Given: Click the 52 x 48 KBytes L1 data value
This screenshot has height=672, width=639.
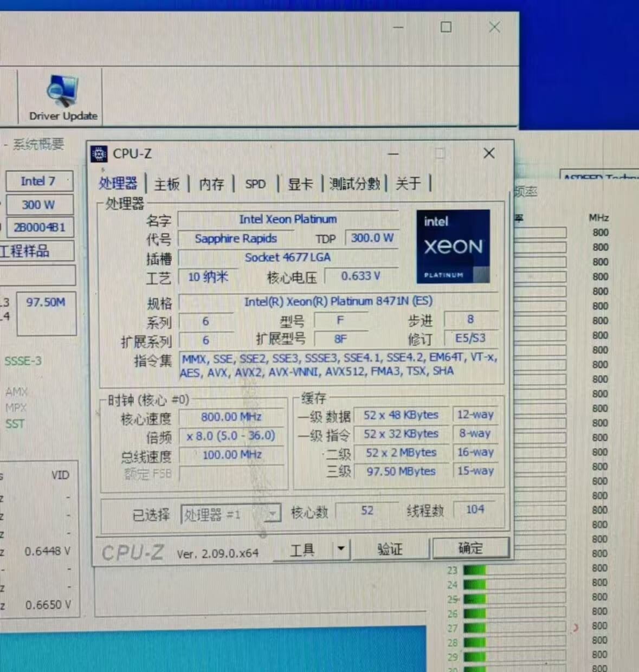Looking at the screenshot, I should tap(401, 415).
